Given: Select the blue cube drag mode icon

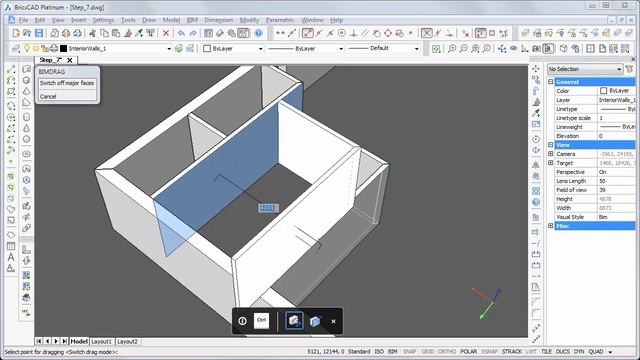Looking at the screenshot, I should pyautogui.click(x=315, y=321).
